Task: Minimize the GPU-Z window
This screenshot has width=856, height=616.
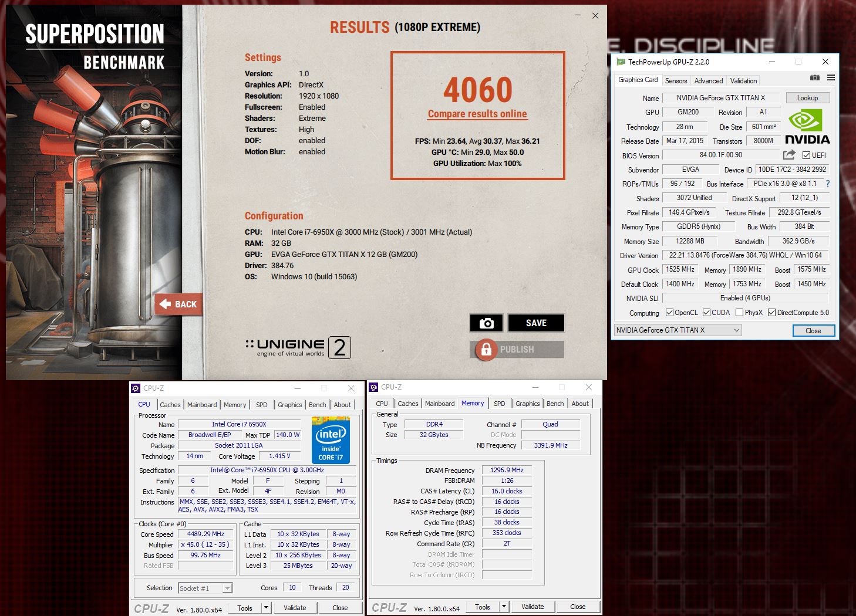Action: pyautogui.click(x=771, y=62)
